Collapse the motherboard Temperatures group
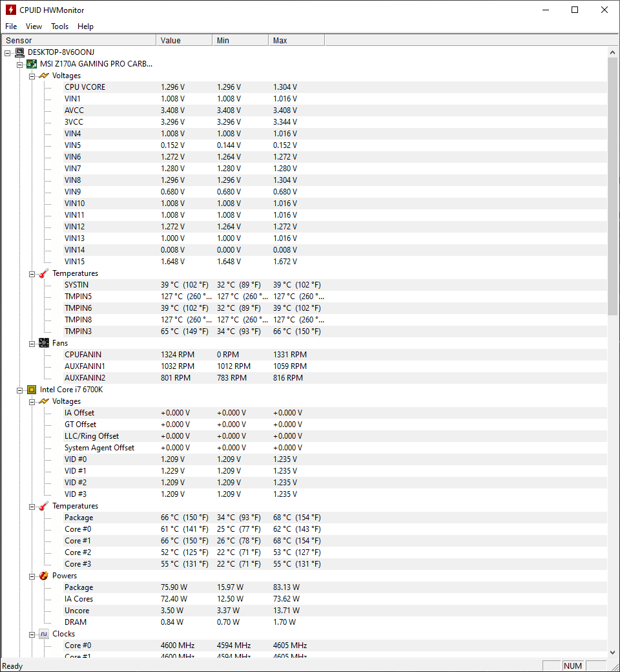This screenshot has width=620, height=672. coord(32,274)
